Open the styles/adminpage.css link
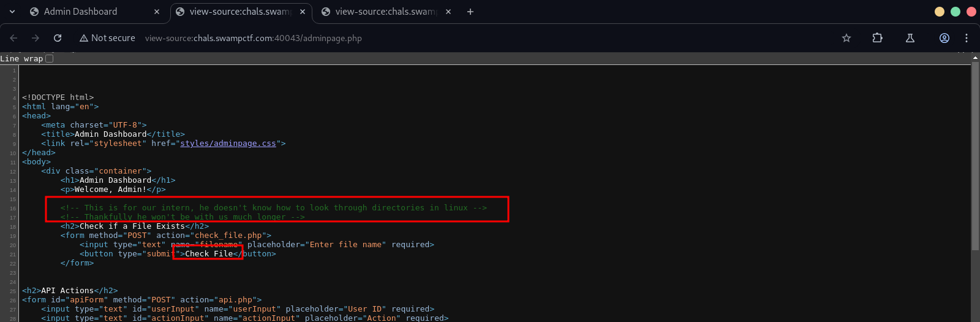980x322 pixels. (228, 144)
